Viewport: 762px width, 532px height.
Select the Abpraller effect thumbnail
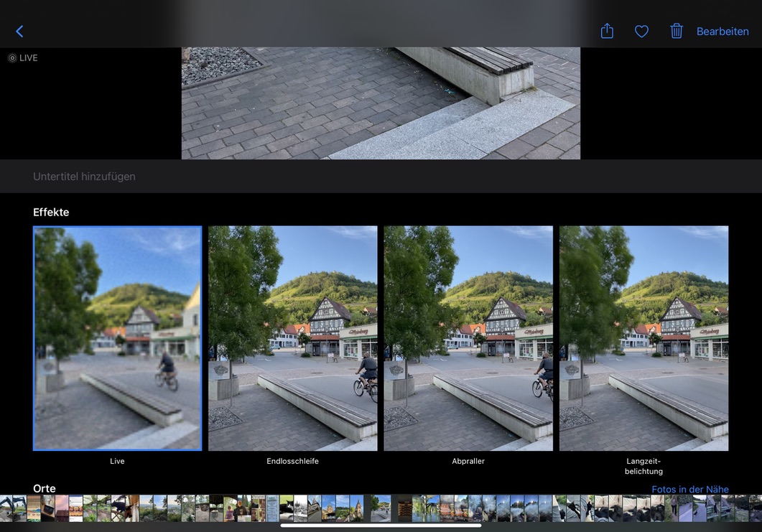468,338
